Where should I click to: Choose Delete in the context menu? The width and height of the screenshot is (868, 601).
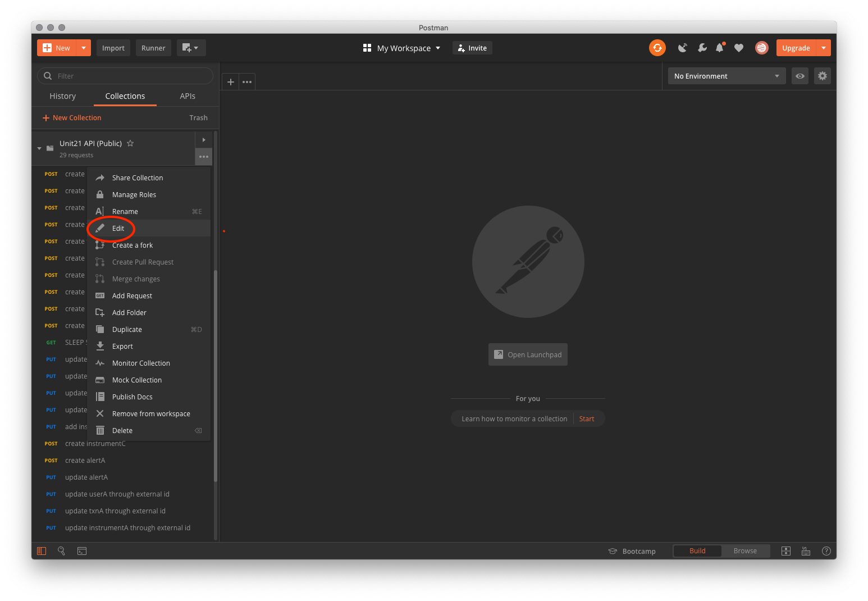[149, 430]
